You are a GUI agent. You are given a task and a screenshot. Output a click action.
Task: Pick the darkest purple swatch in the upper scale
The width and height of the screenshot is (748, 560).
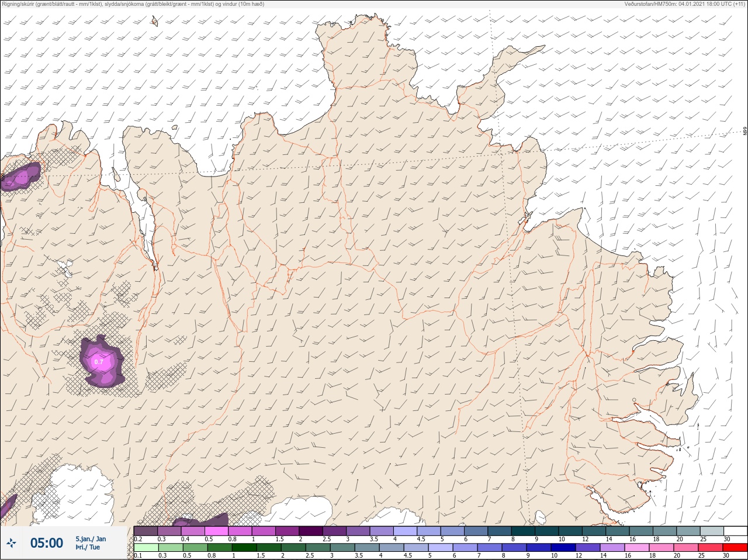click(311, 531)
